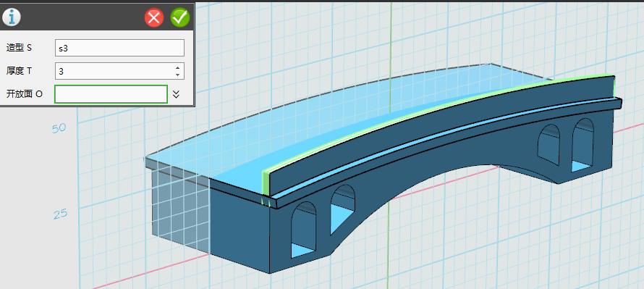This screenshot has height=289, width=644.
Task: Click into the 厚度 T thickness field
Action: 114,71
